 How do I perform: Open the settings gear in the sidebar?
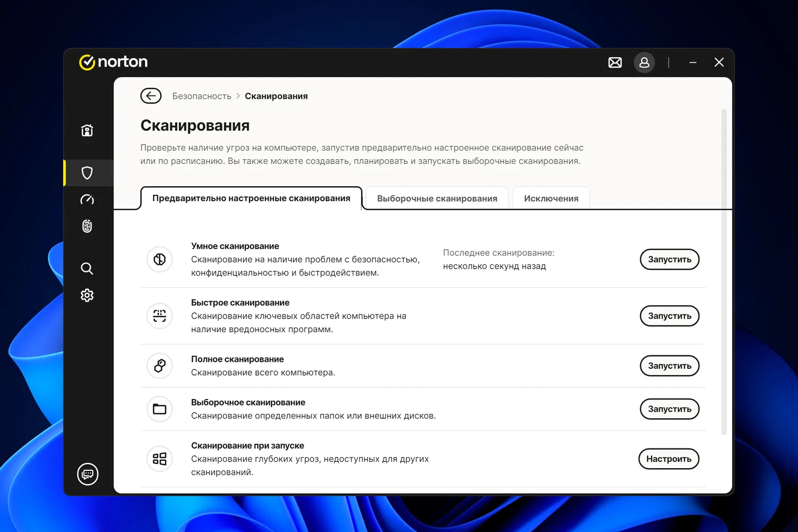[87, 295]
